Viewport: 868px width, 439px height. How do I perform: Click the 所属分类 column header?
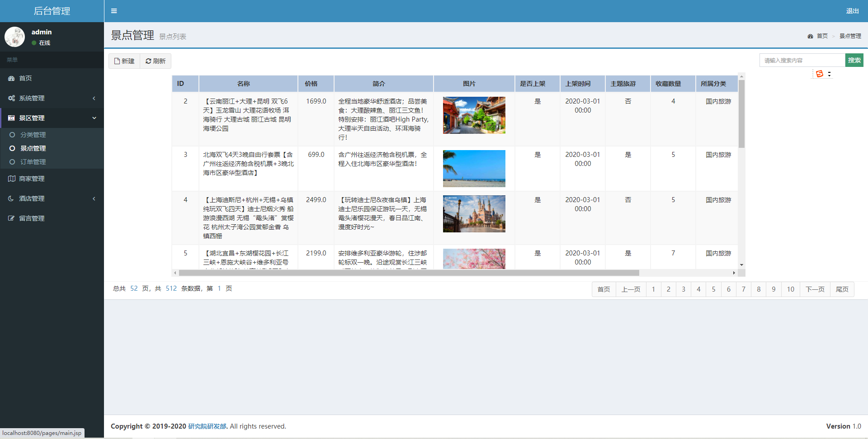click(x=717, y=84)
